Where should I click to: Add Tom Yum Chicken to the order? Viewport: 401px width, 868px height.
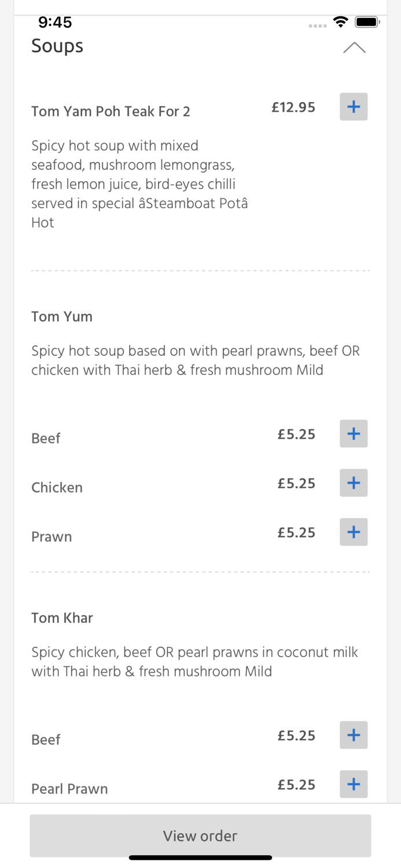(354, 483)
